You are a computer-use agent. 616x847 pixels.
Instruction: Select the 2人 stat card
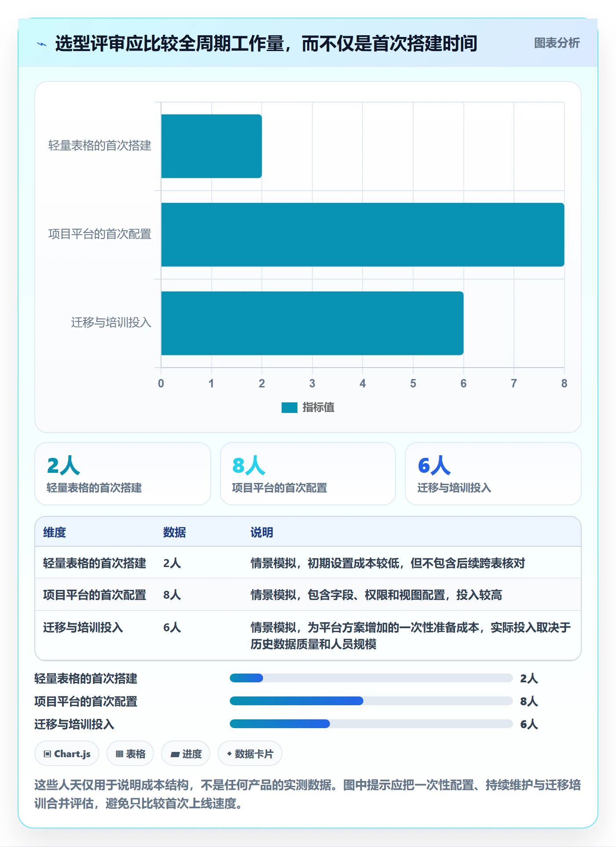click(x=123, y=474)
